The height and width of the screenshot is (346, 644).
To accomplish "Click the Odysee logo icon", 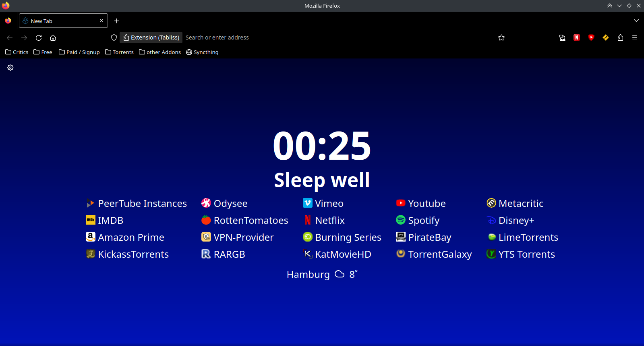I will [206, 203].
